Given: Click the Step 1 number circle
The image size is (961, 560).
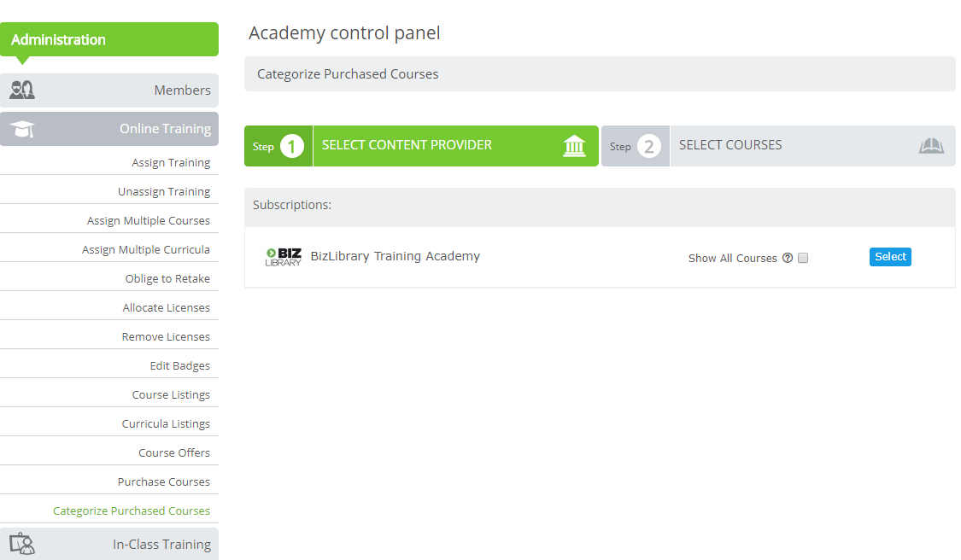Looking at the screenshot, I should [x=292, y=146].
